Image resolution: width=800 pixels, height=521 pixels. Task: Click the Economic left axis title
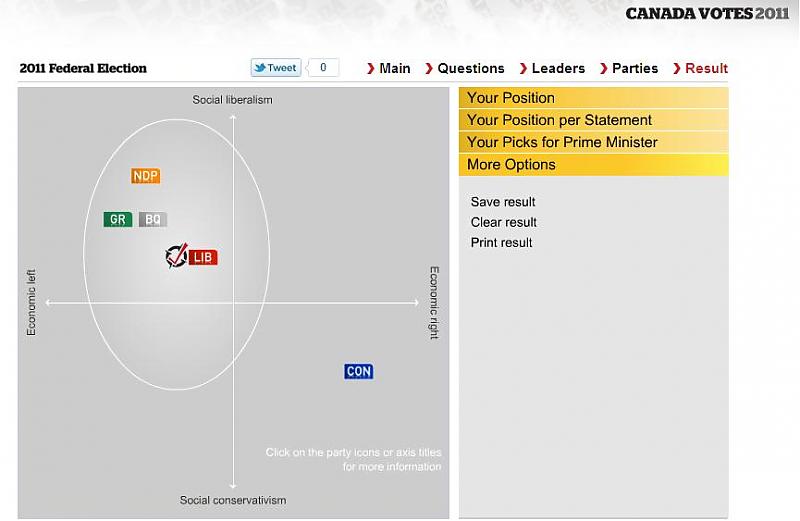[31, 302]
